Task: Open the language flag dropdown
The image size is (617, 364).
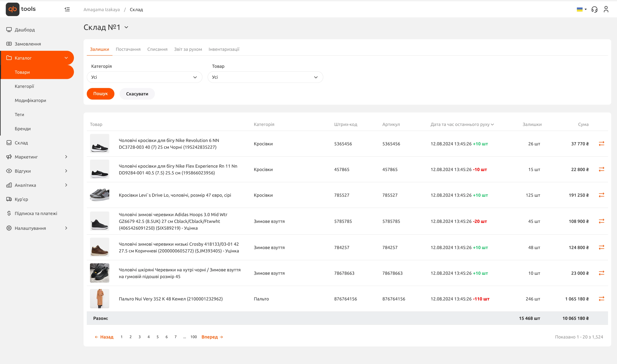Action: (x=581, y=9)
